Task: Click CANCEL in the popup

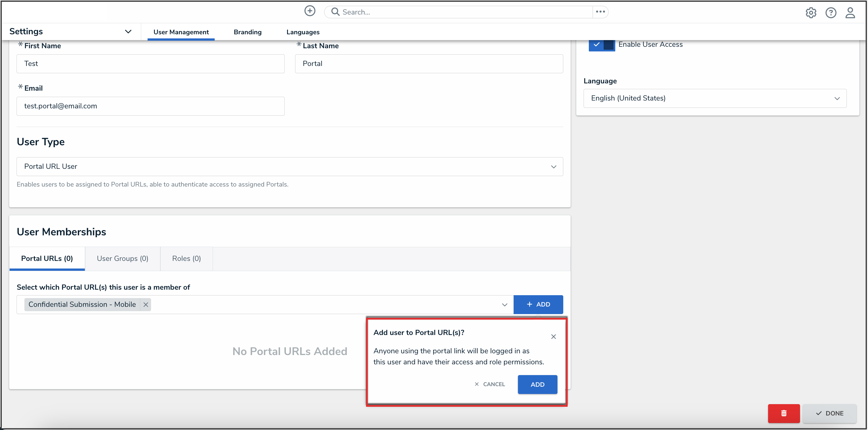Action: click(489, 384)
